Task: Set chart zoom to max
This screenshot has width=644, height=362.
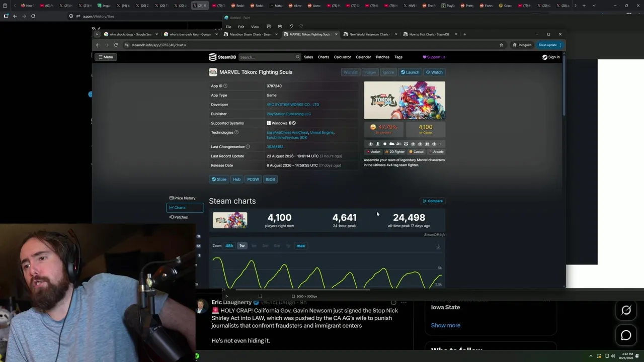Action: coord(301,246)
